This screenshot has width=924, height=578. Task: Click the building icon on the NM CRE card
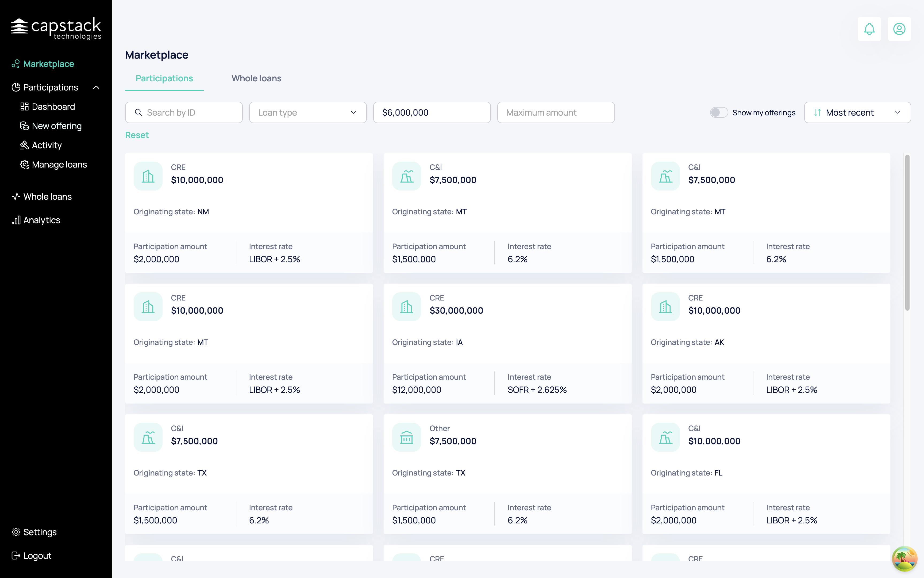click(148, 176)
